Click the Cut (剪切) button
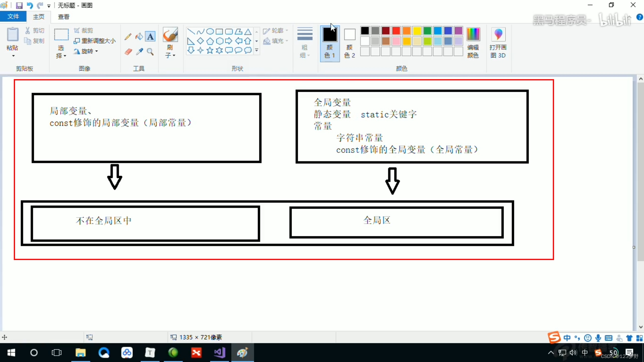 35,31
